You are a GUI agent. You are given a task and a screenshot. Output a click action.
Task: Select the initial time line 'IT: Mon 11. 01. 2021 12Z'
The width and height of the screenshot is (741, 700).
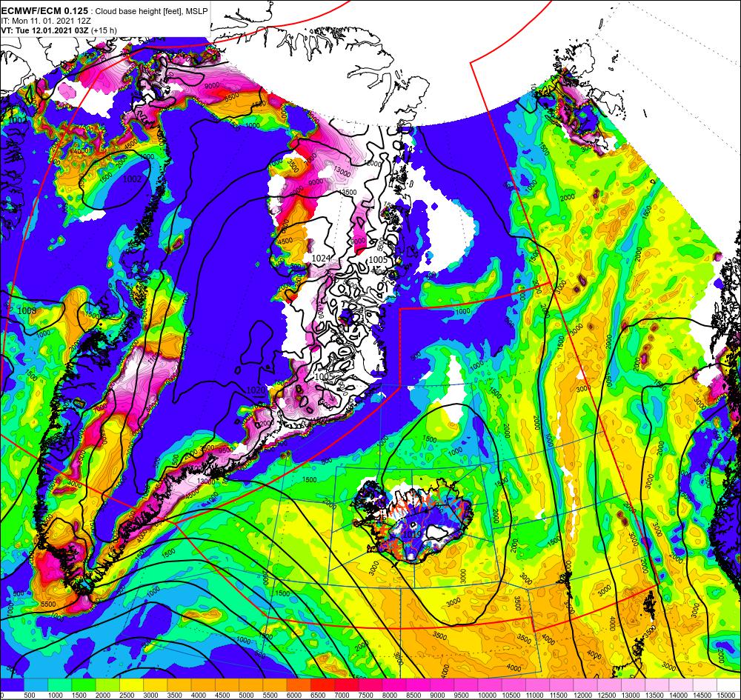coord(47,21)
